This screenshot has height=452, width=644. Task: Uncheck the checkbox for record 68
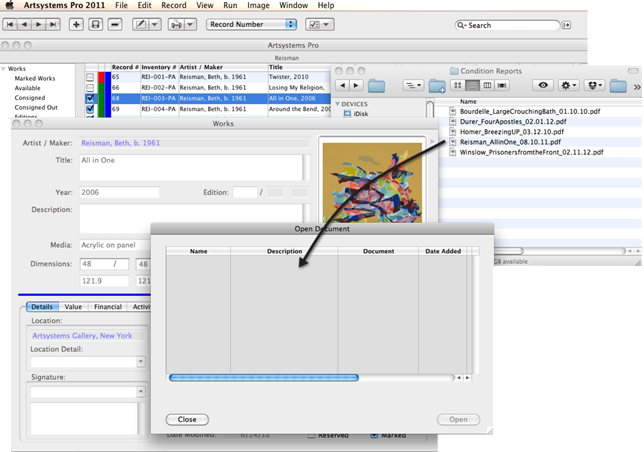90,98
